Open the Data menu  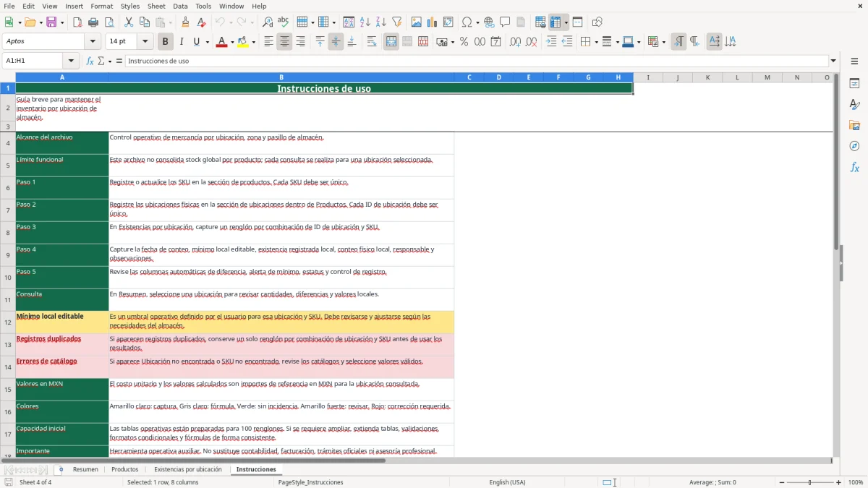pos(180,6)
